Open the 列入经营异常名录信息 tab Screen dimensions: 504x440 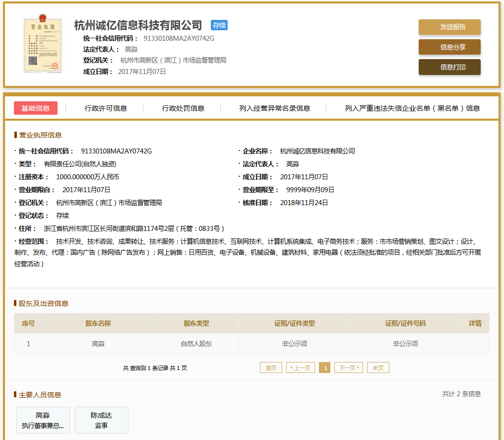coord(274,108)
